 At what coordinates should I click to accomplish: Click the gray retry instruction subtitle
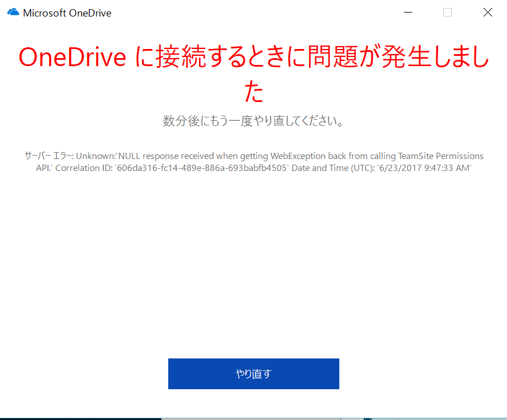253,121
